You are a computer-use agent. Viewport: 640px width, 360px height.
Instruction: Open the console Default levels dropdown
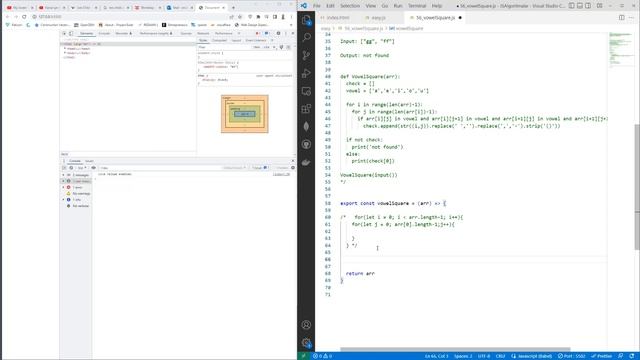coord(234,168)
